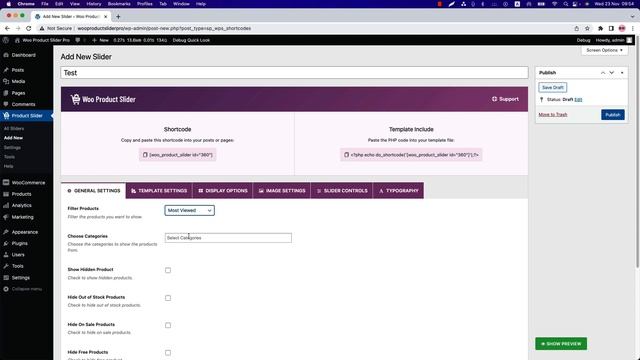Open the WordPress logo menu

coord(6,40)
